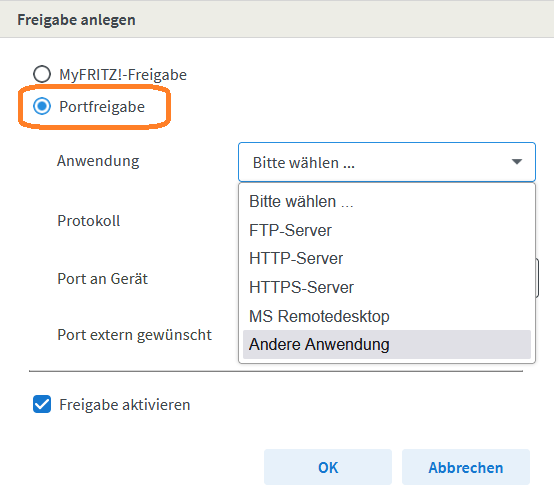Click the Freigabe anlegen dialog title
Image resolution: width=554 pixels, height=501 pixels.
pyautogui.click(x=76, y=20)
